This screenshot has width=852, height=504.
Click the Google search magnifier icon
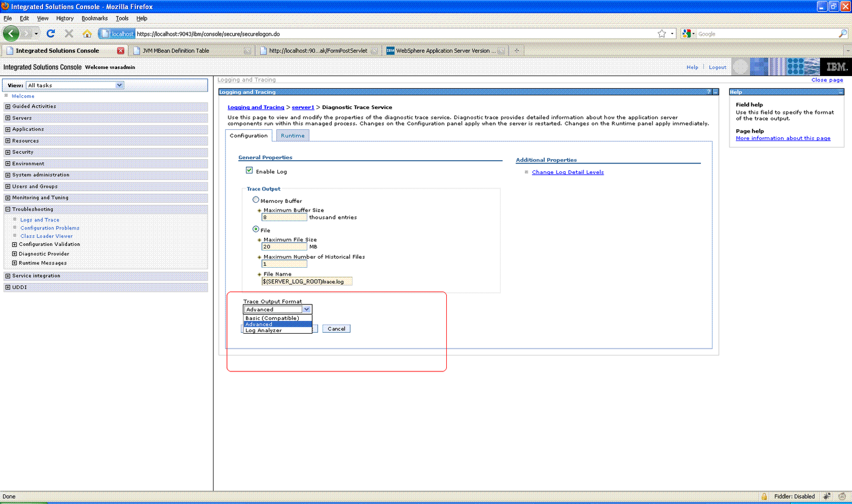coord(842,34)
